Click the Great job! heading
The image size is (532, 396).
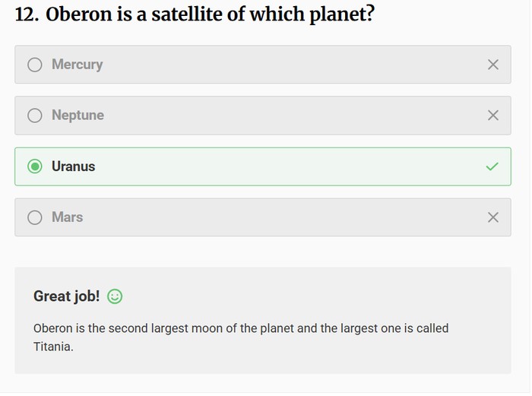pyautogui.click(x=66, y=296)
